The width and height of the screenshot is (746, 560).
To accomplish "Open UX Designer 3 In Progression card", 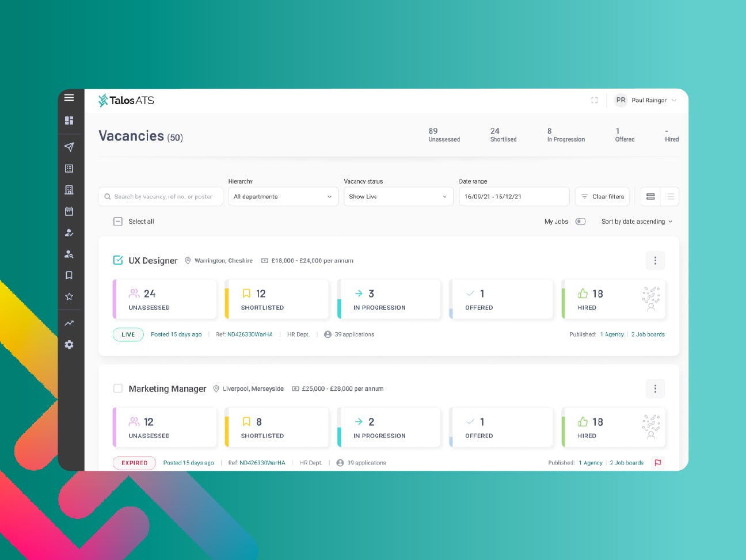I will (389, 299).
